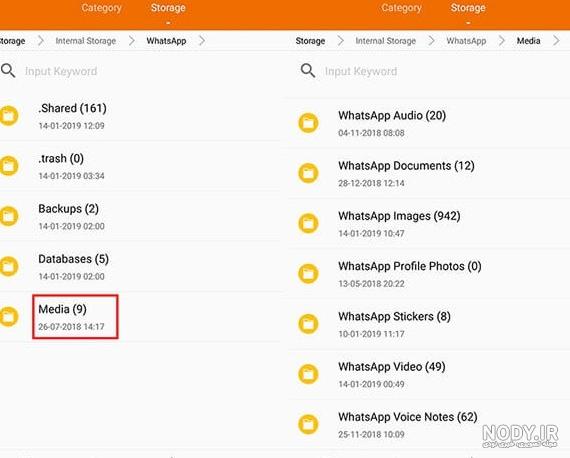Open the WhatsApp Documents folder icon
This screenshot has height=458, width=570.
[x=308, y=173]
